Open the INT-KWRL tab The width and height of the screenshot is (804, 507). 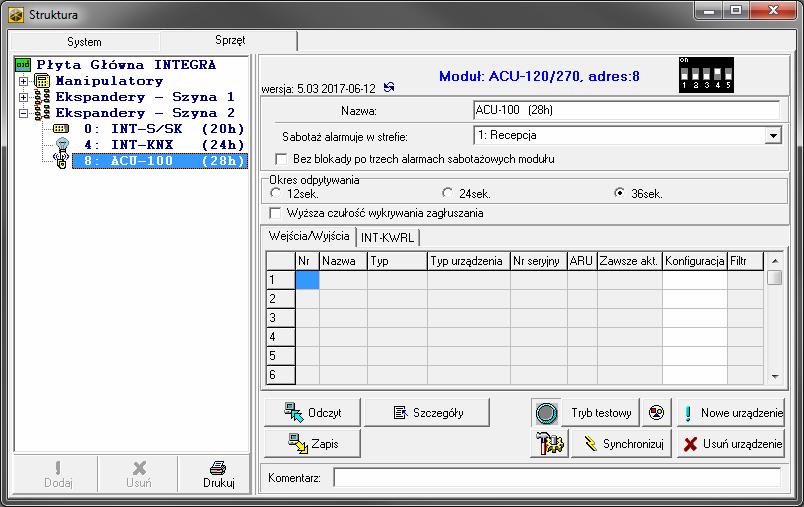[387, 237]
